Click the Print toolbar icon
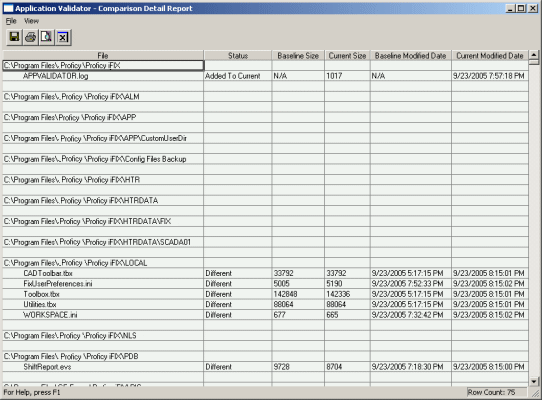The width and height of the screenshot is (542, 400). [30, 37]
